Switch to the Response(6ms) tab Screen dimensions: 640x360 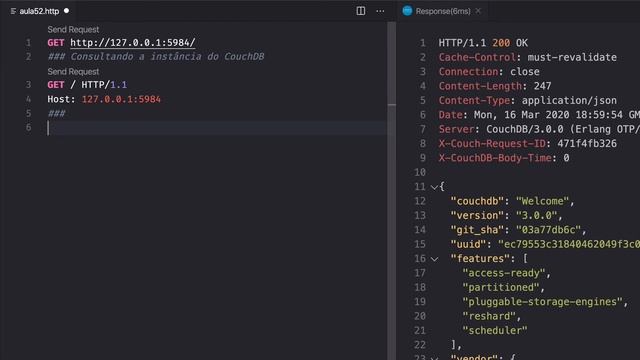point(443,11)
